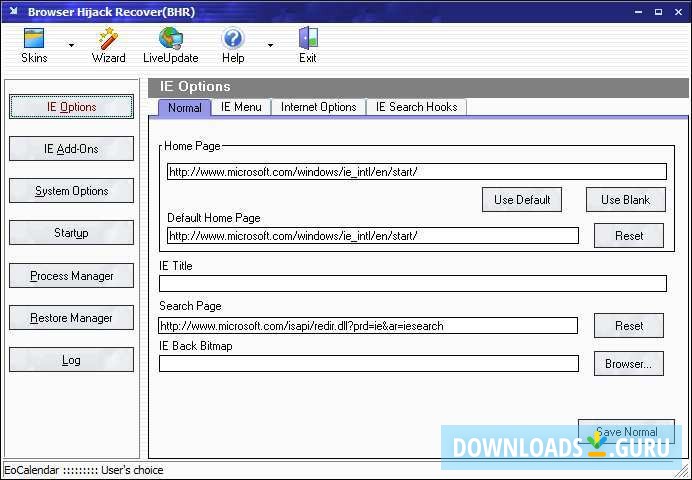Click Save Normal button
The height and width of the screenshot is (480, 692).
pos(626,431)
